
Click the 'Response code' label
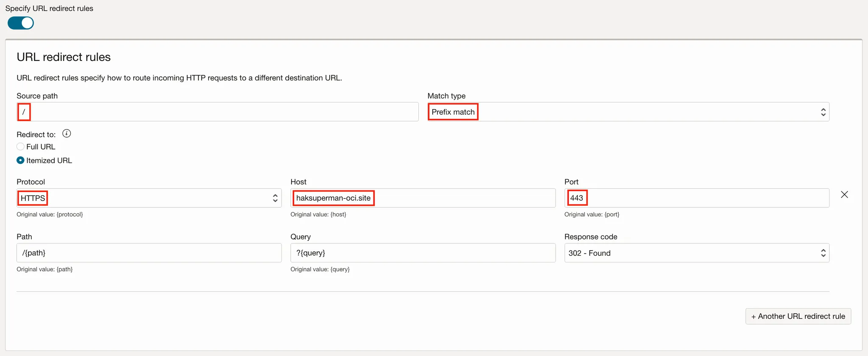point(591,237)
